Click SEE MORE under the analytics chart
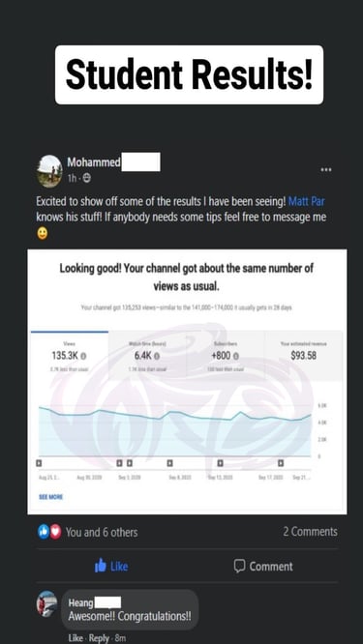The width and height of the screenshot is (363, 644). (x=50, y=497)
